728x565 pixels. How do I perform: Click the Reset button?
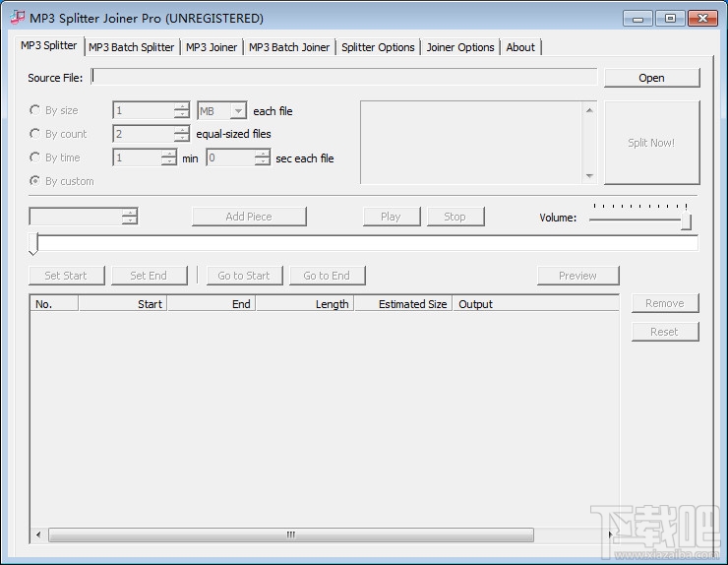click(x=665, y=332)
